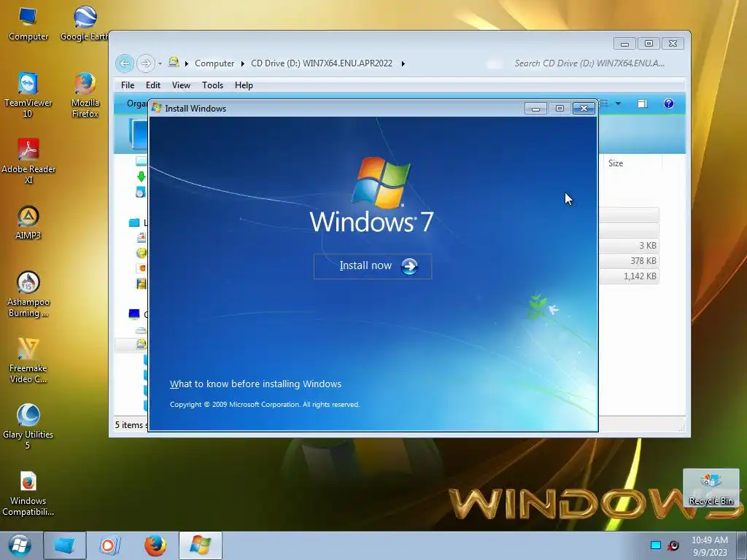
Task: Open Explorer help question mark icon
Action: tap(669, 104)
